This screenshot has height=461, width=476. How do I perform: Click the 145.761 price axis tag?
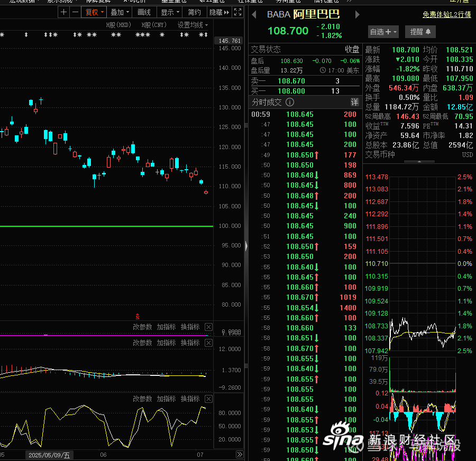pyautogui.click(x=230, y=41)
